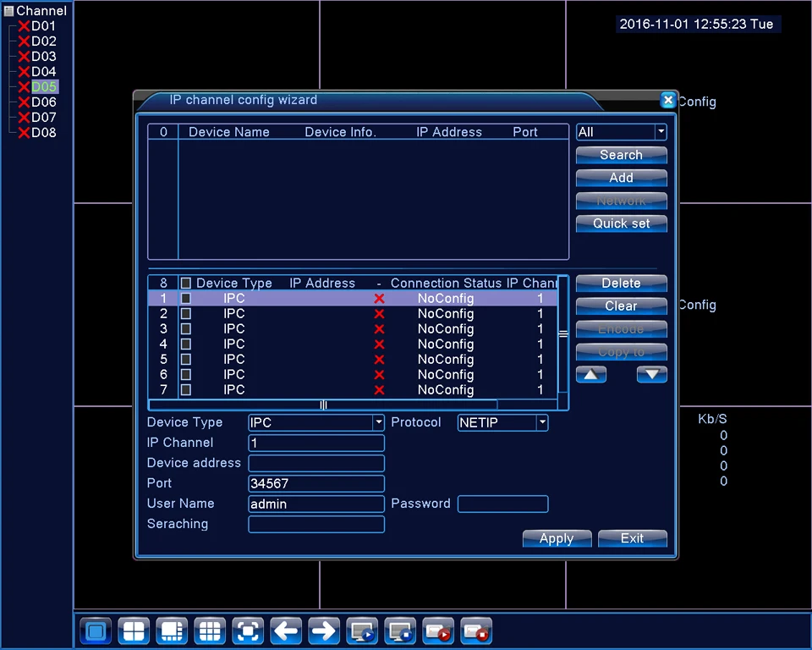Image resolution: width=812 pixels, height=650 pixels.
Task: Click the Add button
Action: point(622,178)
